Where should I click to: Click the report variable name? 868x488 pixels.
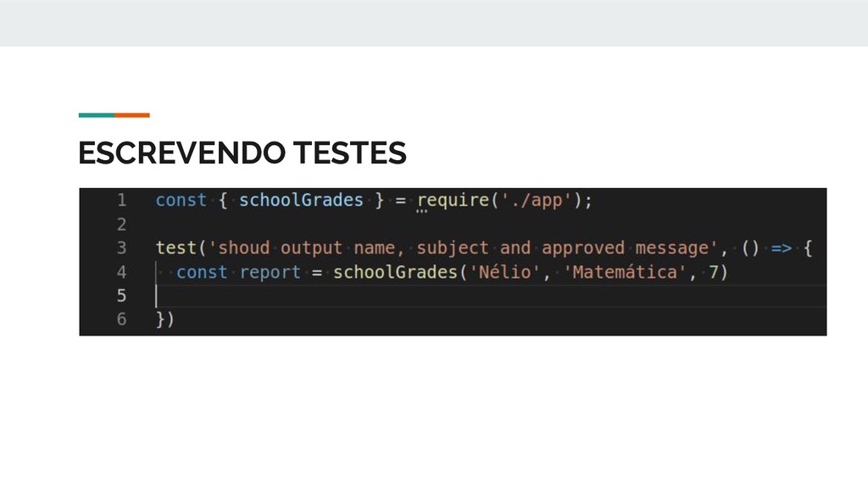coord(270,272)
